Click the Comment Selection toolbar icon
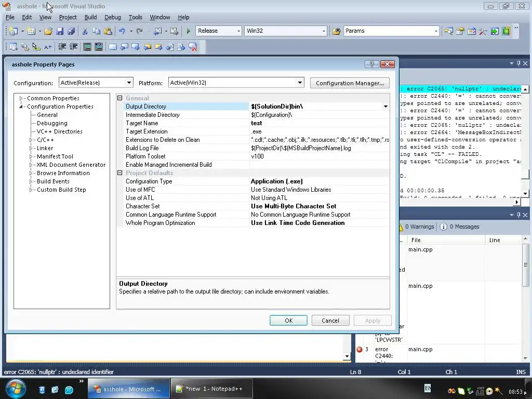532x399 pixels. click(x=87, y=47)
